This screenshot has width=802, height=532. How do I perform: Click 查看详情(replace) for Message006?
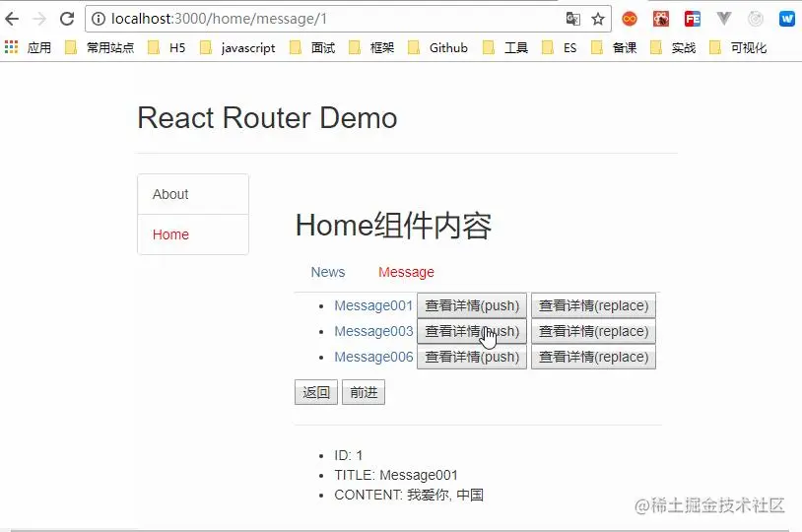593,357
